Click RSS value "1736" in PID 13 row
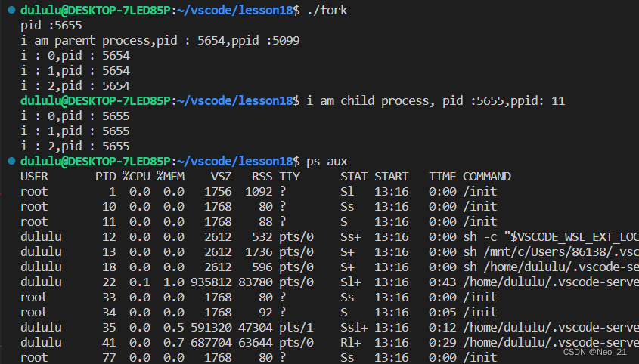The image size is (639, 364). (259, 251)
